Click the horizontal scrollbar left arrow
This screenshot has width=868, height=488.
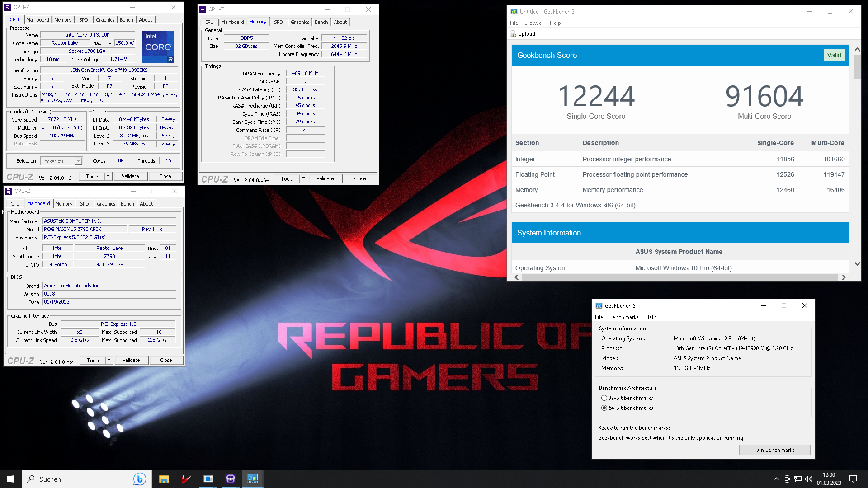pos(517,277)
